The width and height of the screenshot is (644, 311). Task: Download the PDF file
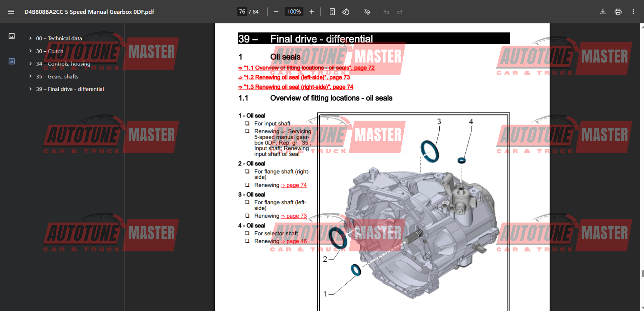tap(603, 12)
